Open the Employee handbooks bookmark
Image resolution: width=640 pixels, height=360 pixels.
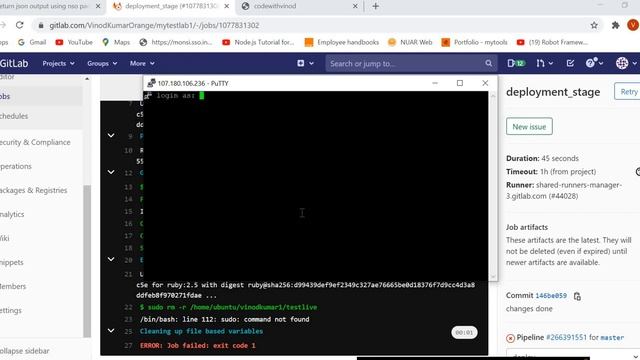point(342,42)
